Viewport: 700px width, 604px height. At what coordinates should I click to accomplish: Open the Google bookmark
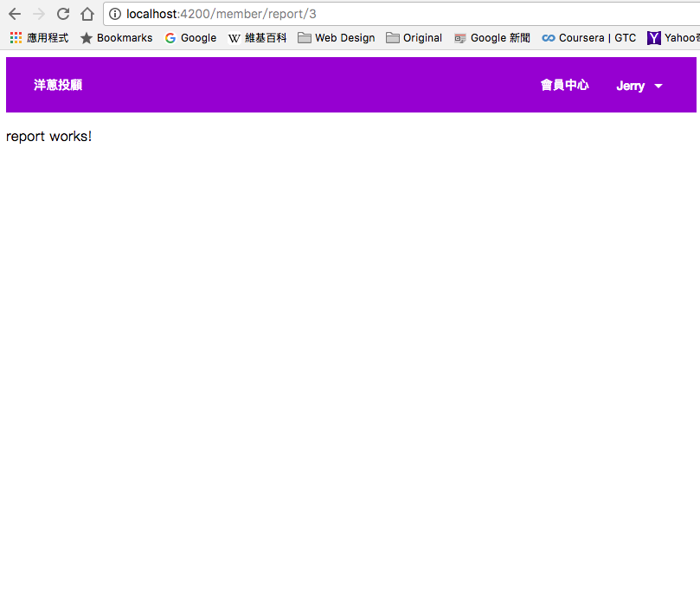point(190,38)
